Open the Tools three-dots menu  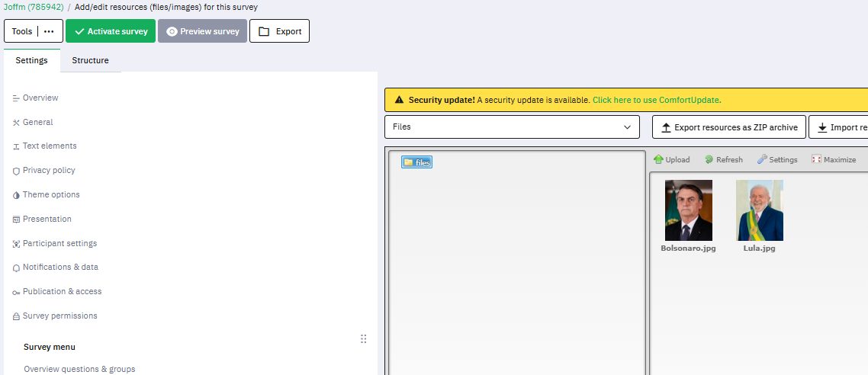[50, 31]
